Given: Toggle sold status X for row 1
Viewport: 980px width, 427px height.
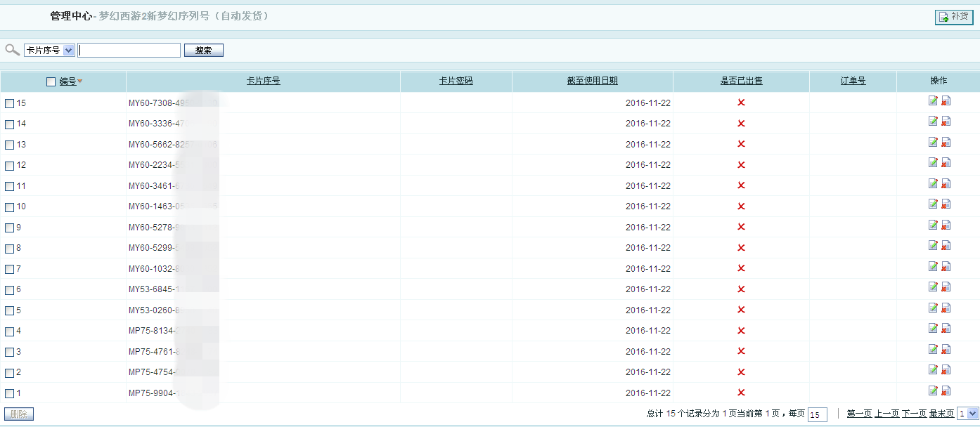Looking at the screenshot, I should [x=741, y=393].
